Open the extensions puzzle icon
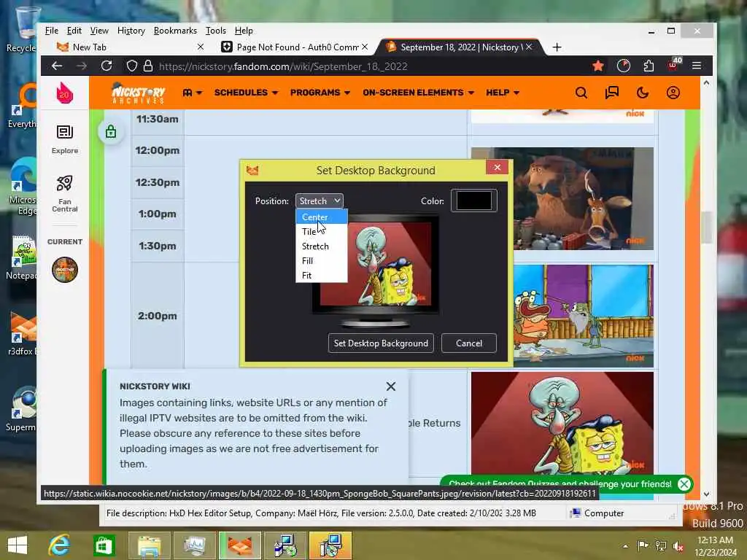Viewport: 747px width, 560px height. pyautogui.click(x=649, y=66)
